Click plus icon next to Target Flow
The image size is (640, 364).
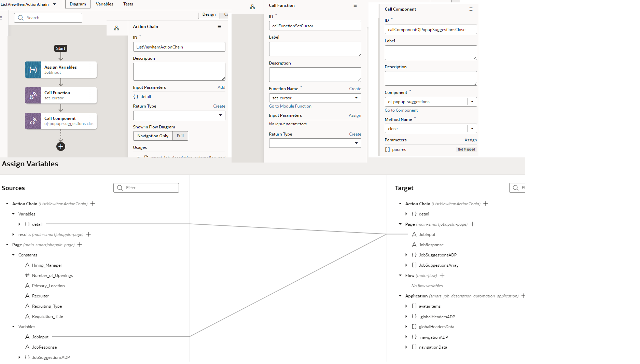442,275
